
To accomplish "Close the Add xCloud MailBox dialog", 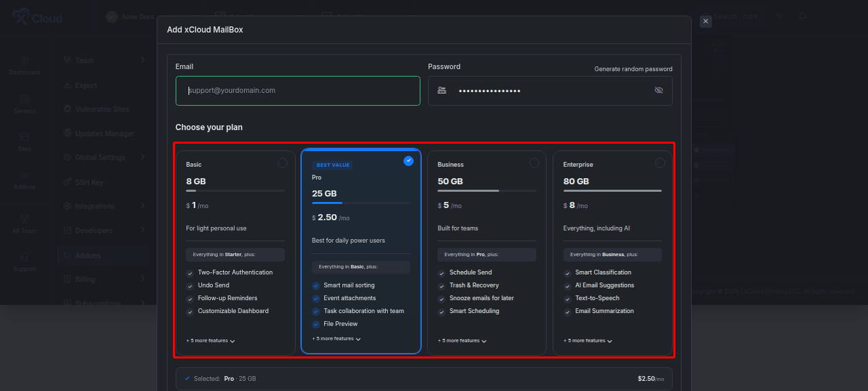I will (706, 22).
